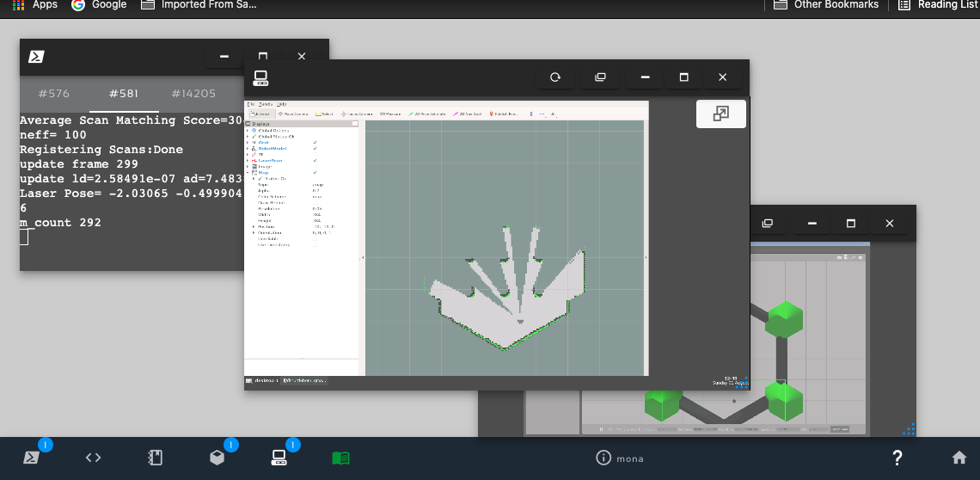Switch to terminal tab #576

pos(54,94)
